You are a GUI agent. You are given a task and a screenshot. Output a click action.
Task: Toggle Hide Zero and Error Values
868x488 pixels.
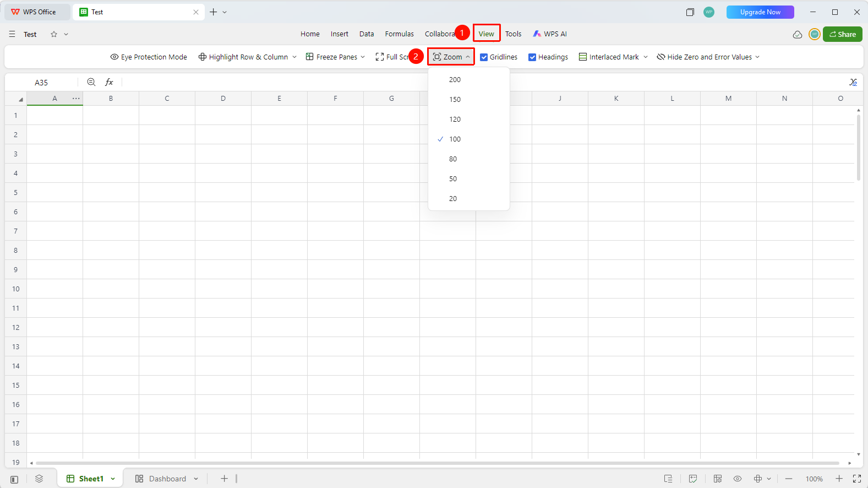point(704,57)
